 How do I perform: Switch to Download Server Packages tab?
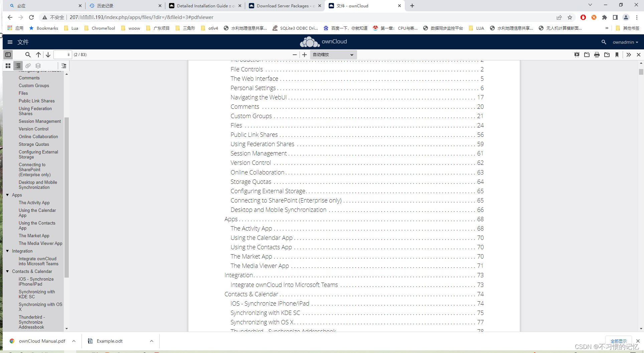point(285,6)
